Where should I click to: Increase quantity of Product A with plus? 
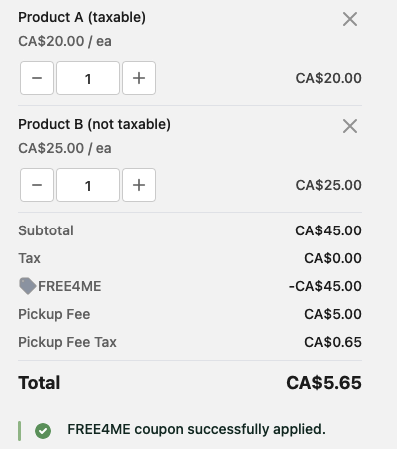pyautogui.click(x=139, y=78)
